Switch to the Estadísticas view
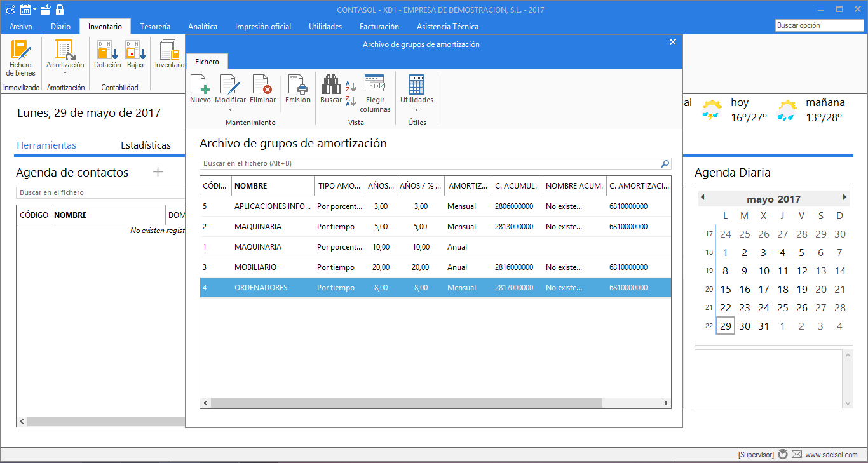 point(146,145)
